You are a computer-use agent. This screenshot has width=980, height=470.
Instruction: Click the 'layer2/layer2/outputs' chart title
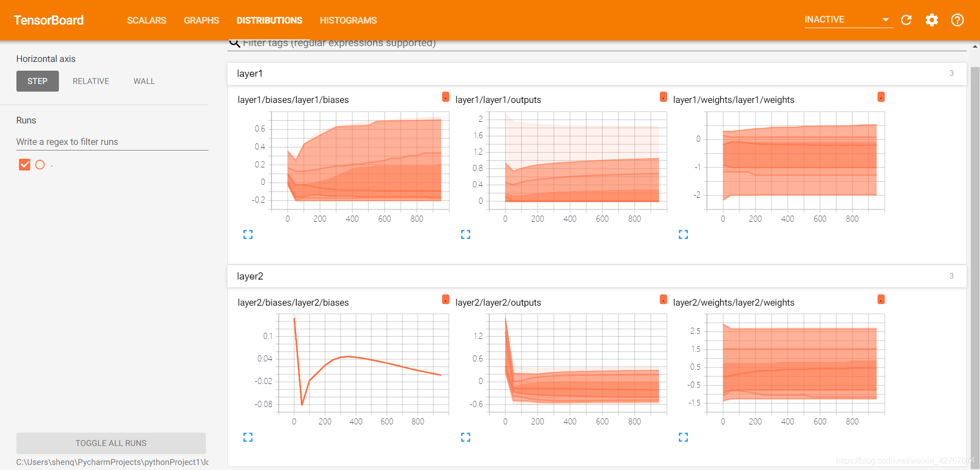pyautogui.click(x=498, y=303)
